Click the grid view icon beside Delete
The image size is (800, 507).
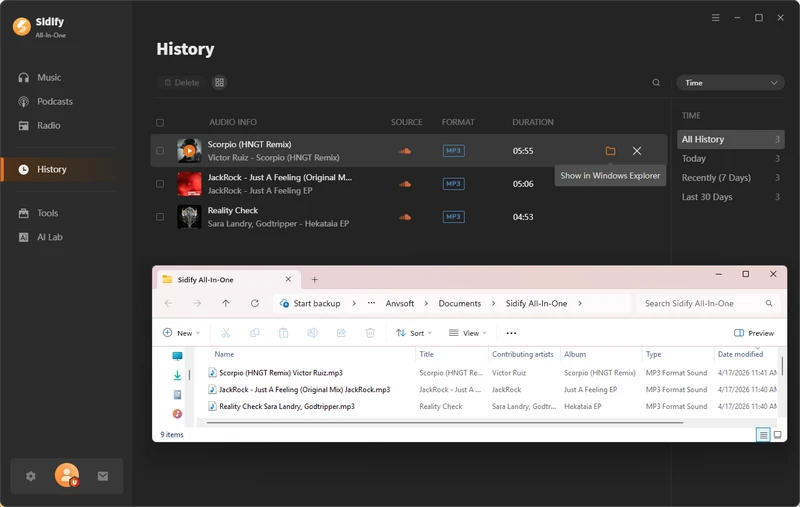(x=219, y=83)
